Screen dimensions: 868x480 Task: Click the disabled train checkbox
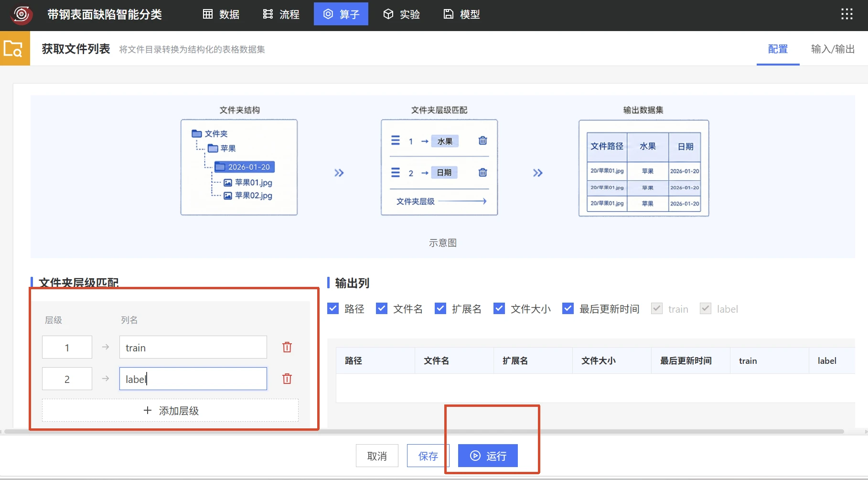coord(657,308)
